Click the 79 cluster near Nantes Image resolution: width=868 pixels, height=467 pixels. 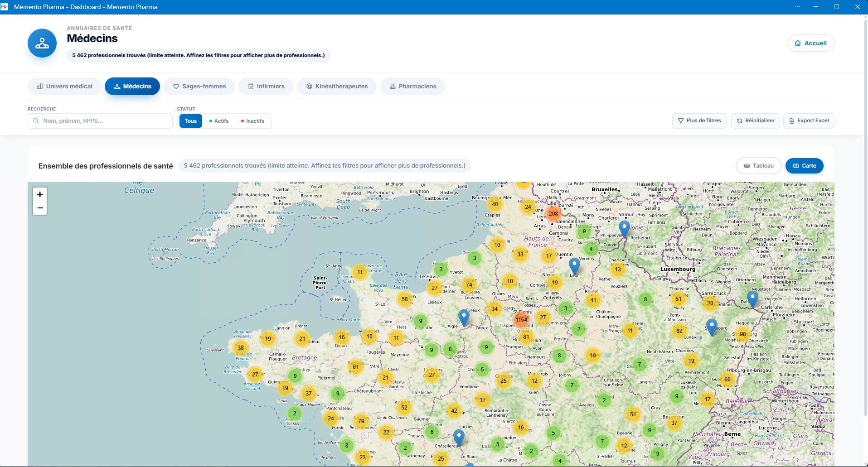[x=361, y=421]
